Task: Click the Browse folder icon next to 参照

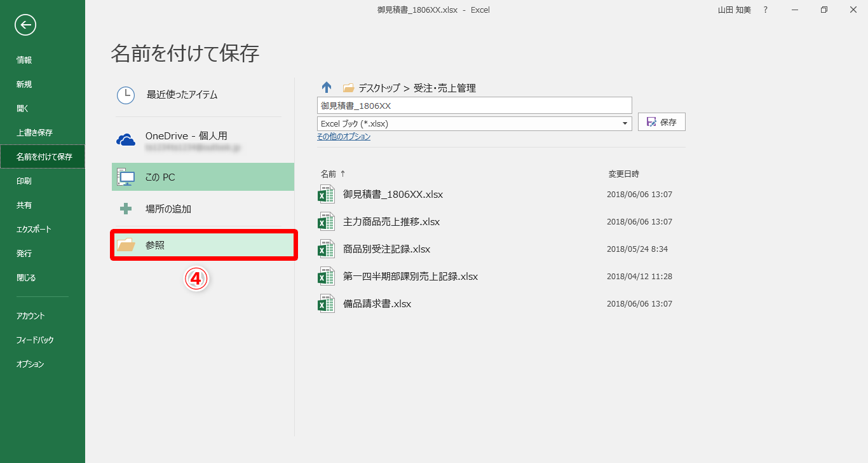Action: 126,245
